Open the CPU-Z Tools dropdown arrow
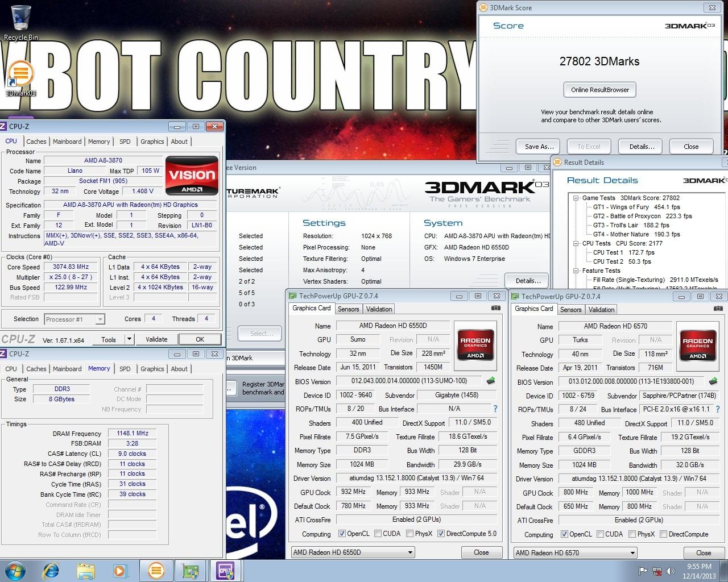 130,339
